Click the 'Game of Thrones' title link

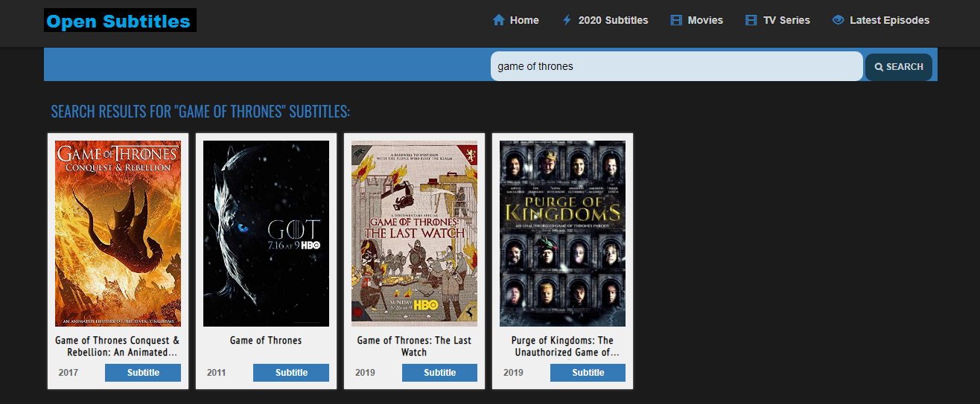click(266, 340)
